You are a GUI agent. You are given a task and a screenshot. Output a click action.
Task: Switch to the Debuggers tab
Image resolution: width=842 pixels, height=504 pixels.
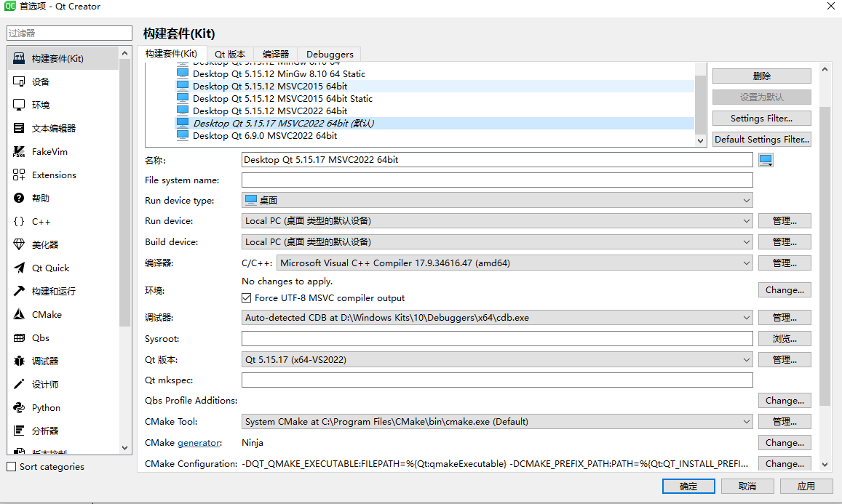[329, 54]
